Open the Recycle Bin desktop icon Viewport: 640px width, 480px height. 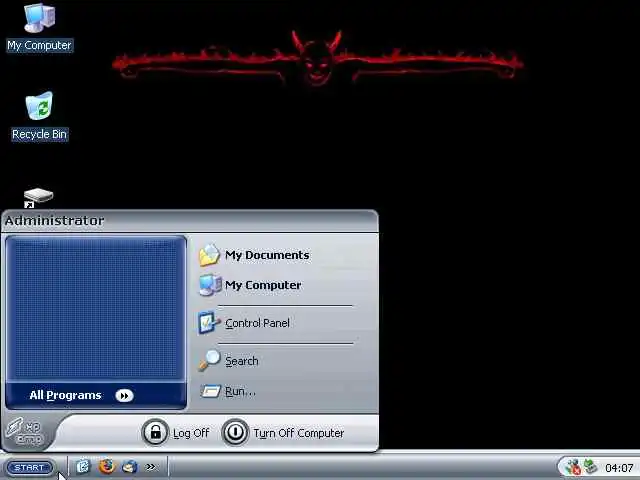pos(40,117)
